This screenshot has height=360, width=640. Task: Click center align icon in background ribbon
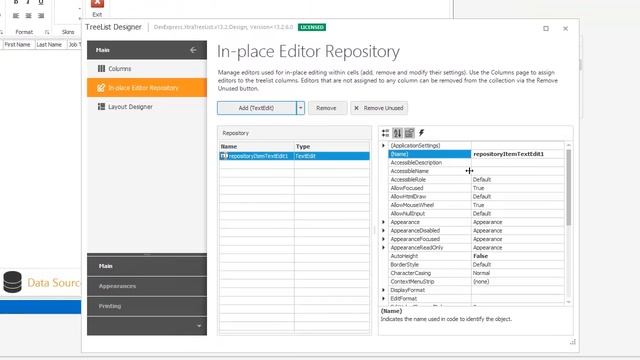coord(28,16)
